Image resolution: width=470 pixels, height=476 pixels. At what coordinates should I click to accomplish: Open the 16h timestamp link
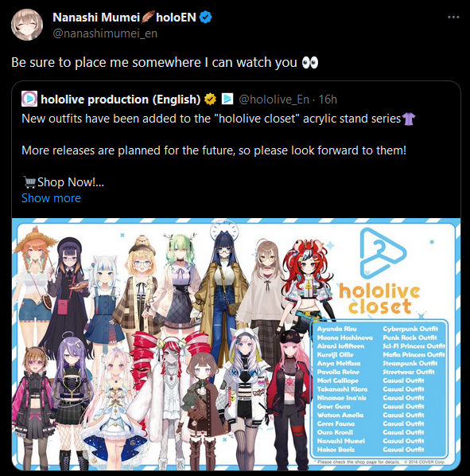pyautogui.click(x=328, y=99)
